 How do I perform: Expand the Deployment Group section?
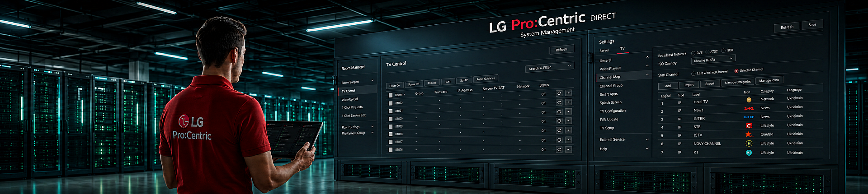pos(373,133)
